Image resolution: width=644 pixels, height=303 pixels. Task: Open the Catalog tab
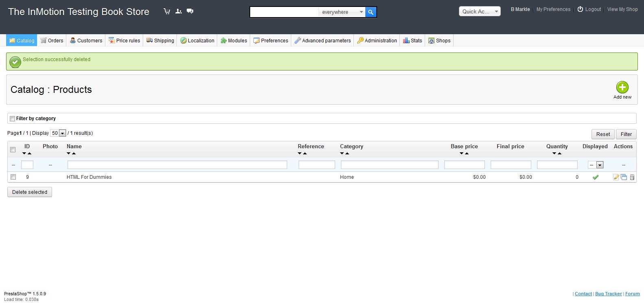[22, 40]
